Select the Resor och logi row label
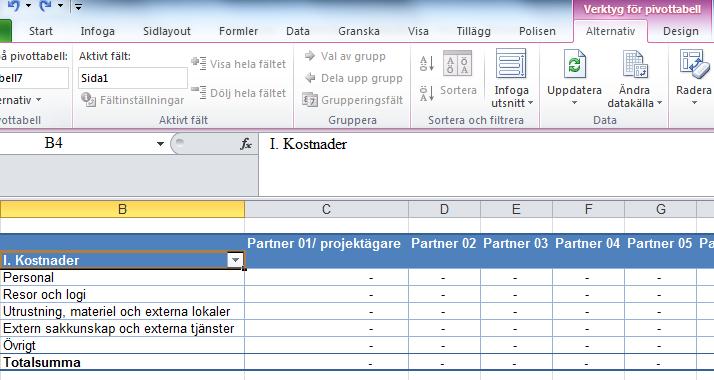 (x=122, y=294)
